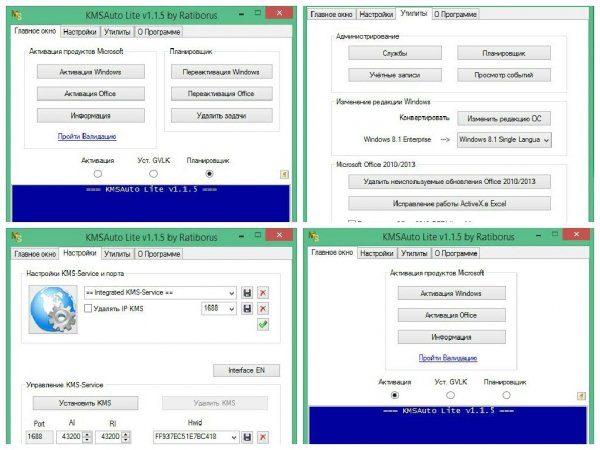Toggle the Удалять IP KMS checkbox

88,308
